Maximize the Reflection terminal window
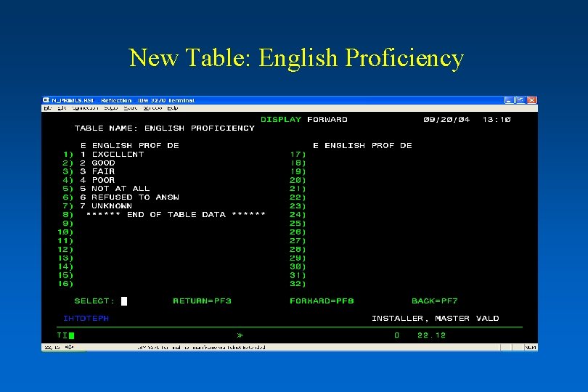This screenshot has height=392, width=588. coord(520,100)
